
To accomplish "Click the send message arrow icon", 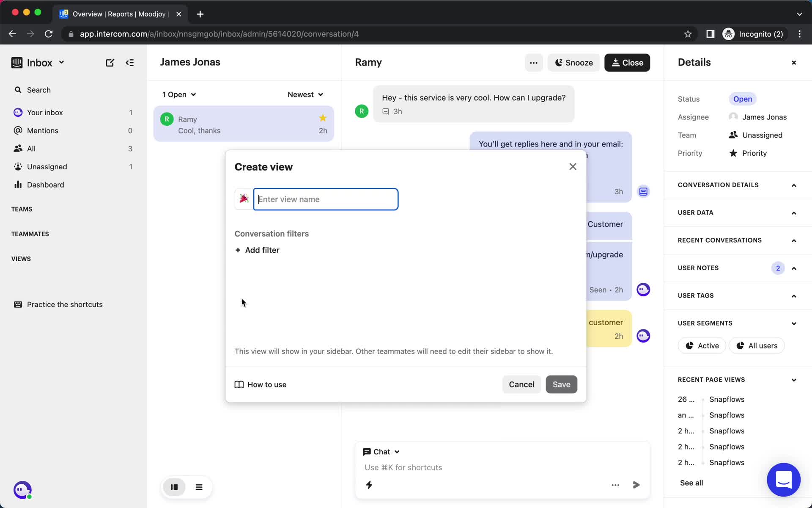I will 636,485.
